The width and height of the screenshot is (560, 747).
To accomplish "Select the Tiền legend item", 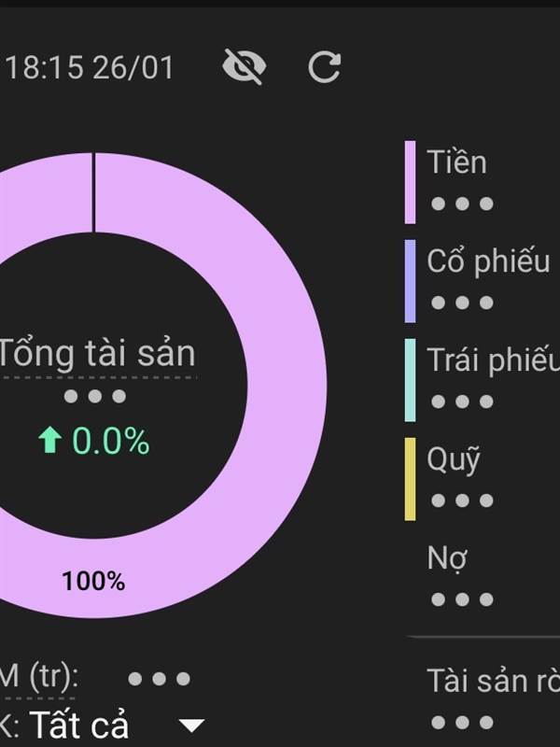I will [x=457, y=162].
